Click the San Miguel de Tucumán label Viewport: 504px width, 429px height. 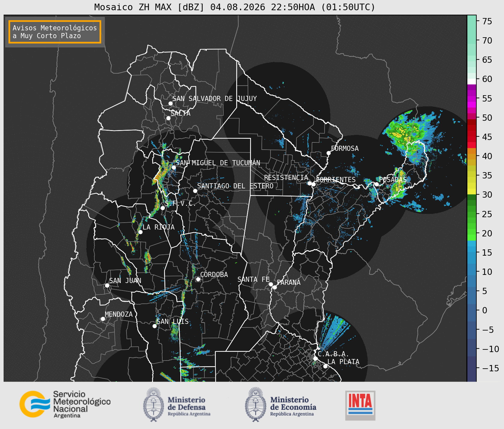(218, 163)
